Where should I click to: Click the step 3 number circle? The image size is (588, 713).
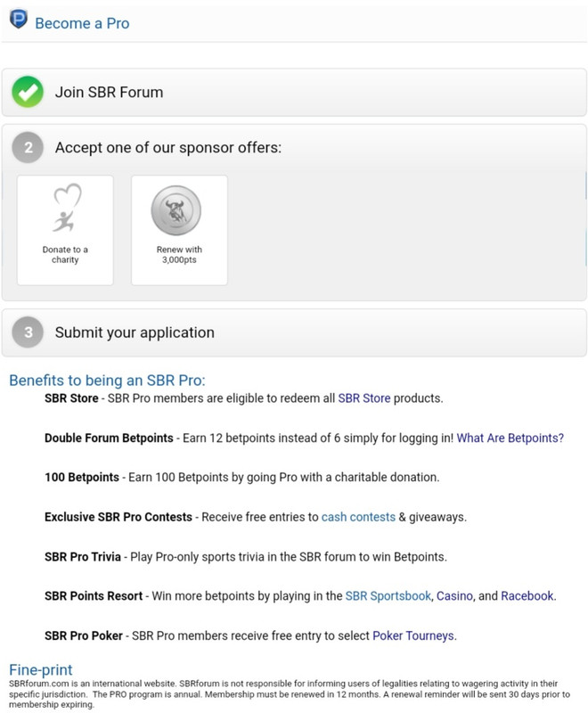(x=28, y=332)
